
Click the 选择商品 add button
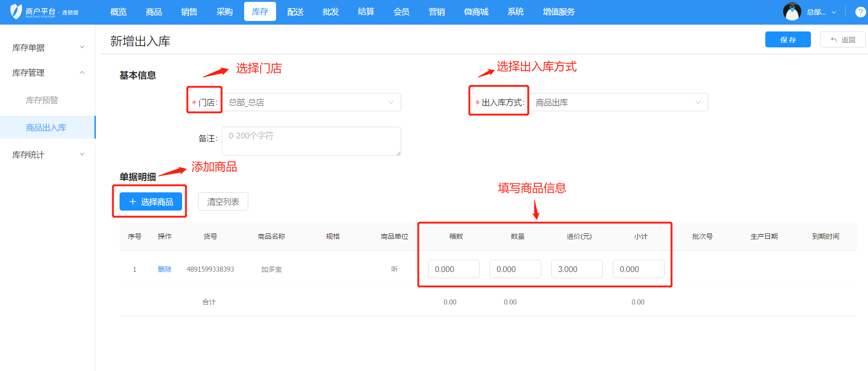click(151, 201)
